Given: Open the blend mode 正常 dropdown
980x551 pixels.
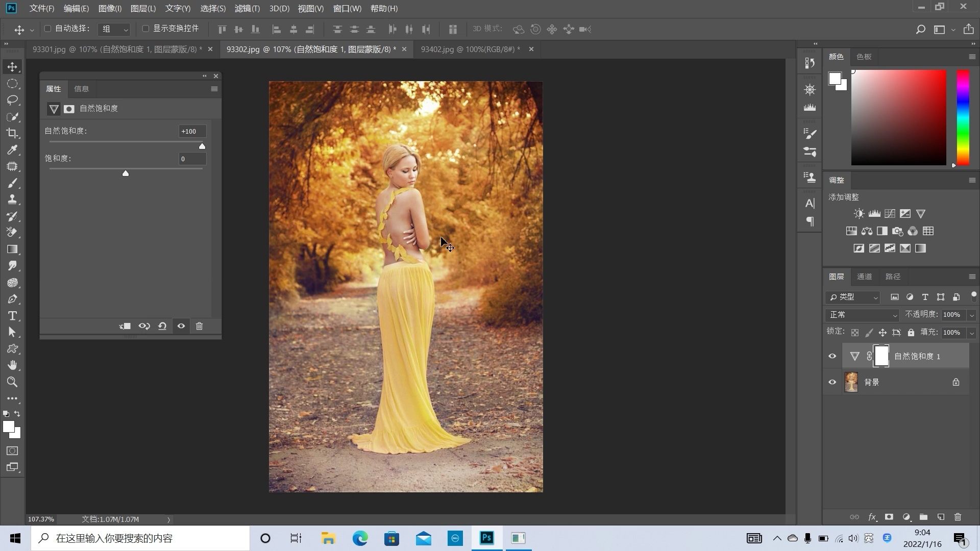Looking at the screenshot, I should pyautogui.click(x=862, y=315).
